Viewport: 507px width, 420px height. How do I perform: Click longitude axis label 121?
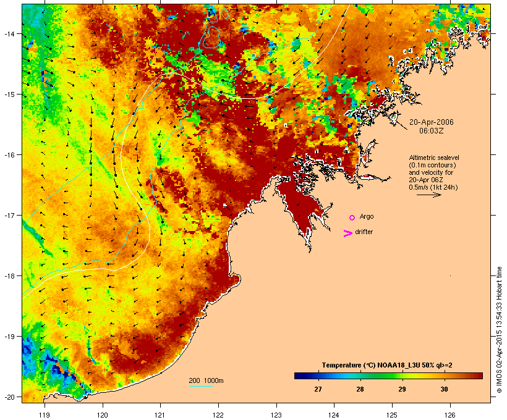[160, 415]
